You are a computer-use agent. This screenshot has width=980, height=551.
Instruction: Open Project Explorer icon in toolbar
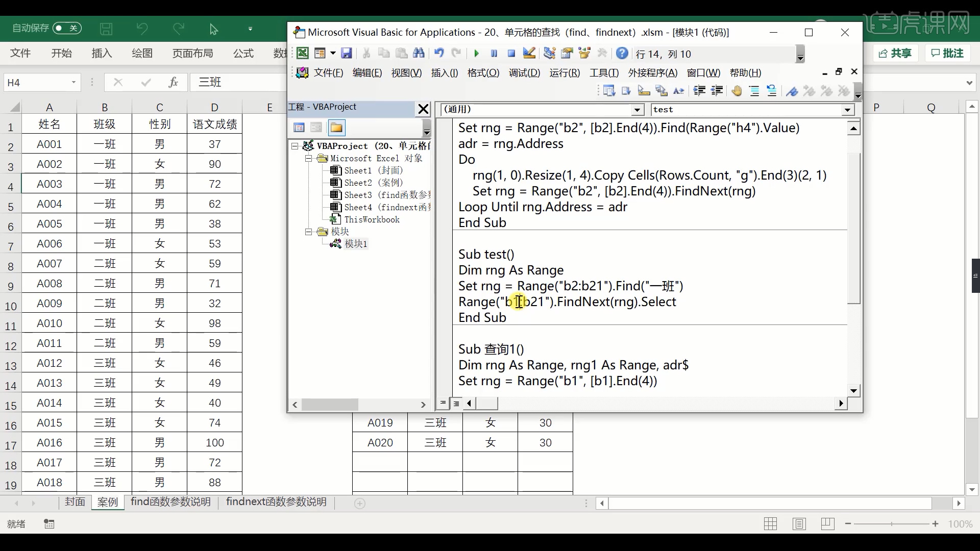[x=550, y=53]
